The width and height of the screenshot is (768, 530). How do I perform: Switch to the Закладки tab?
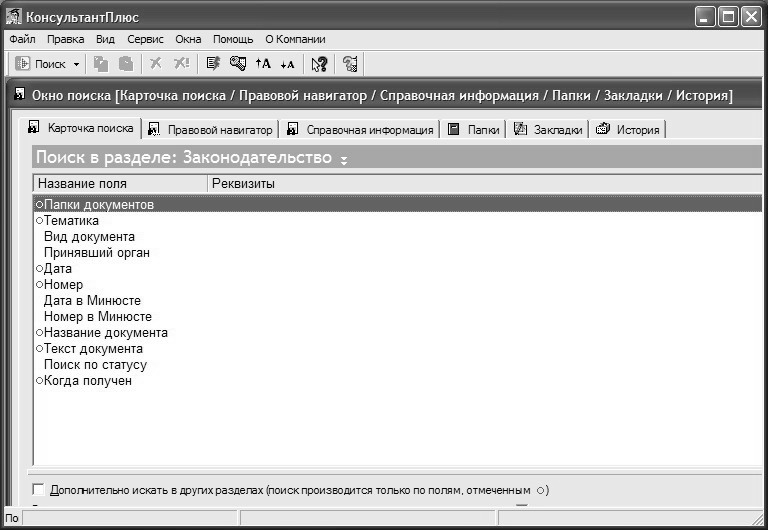click(x=548, y=130)
